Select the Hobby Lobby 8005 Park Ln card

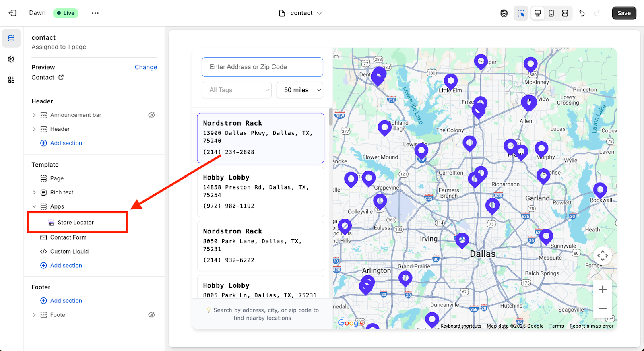click(261, 287)
